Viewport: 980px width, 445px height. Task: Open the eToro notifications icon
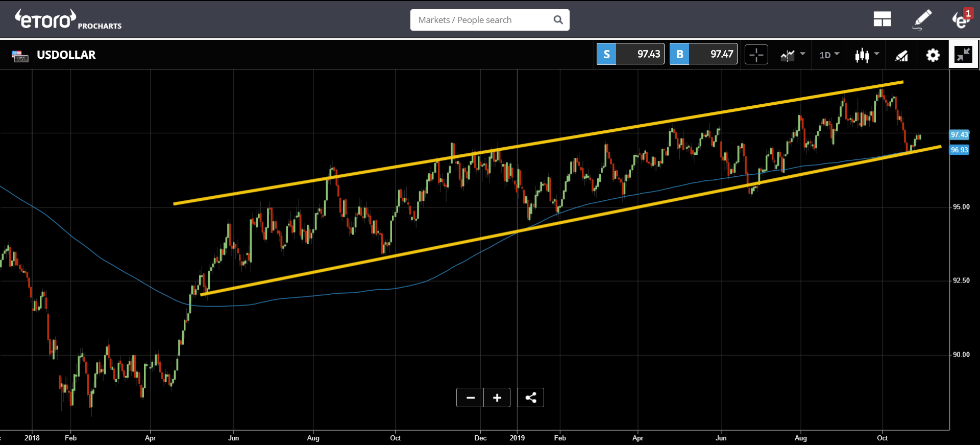click(x=962, y=19)
